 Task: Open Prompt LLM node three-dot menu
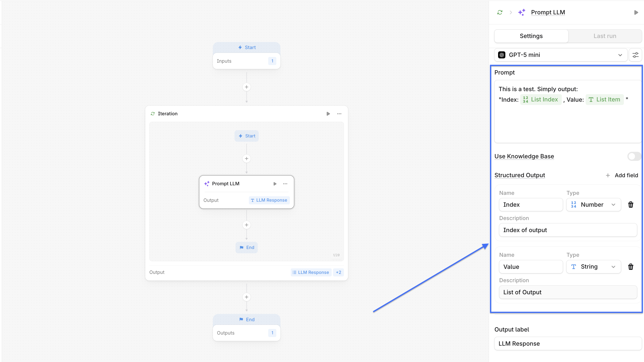(285, 184)
